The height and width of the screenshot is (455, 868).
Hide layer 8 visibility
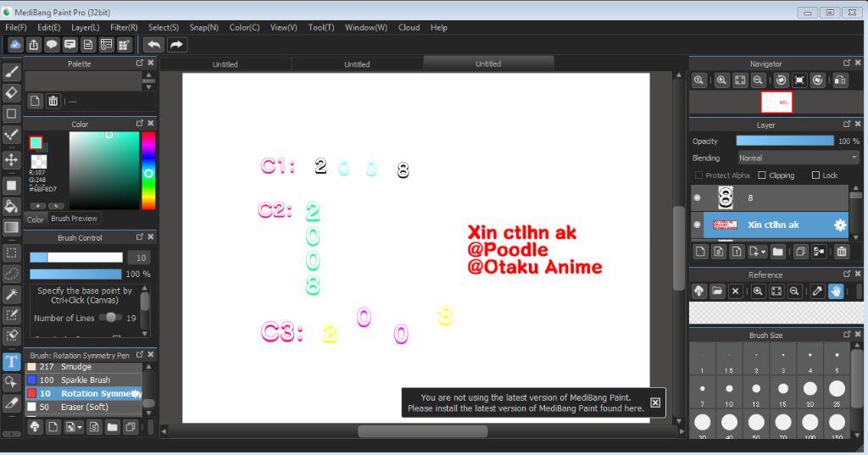click(x=697, y=197)
